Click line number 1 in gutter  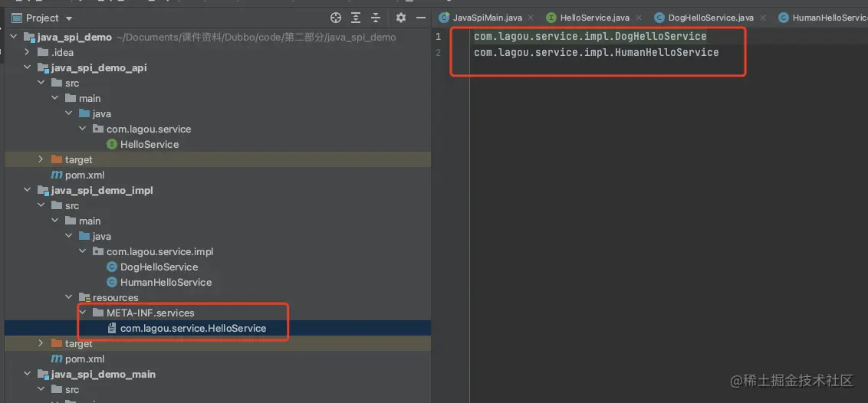pos(439,37)
